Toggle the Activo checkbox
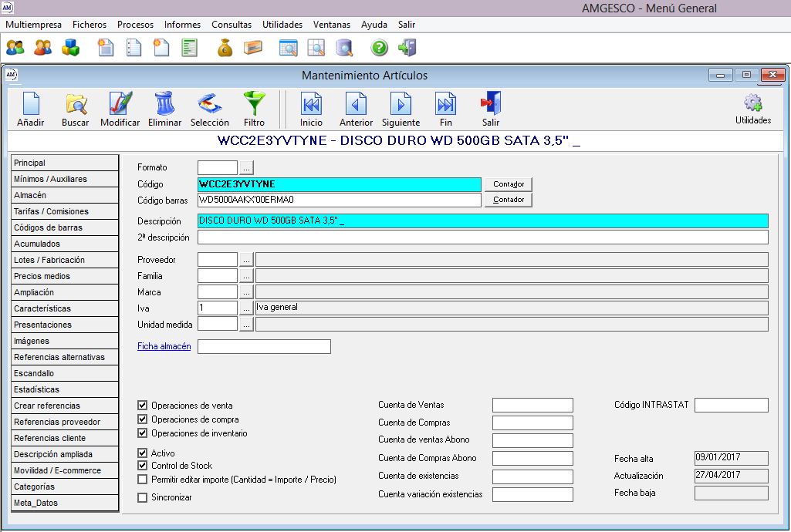Screen dimensions: 791x532 click(142, 453)
